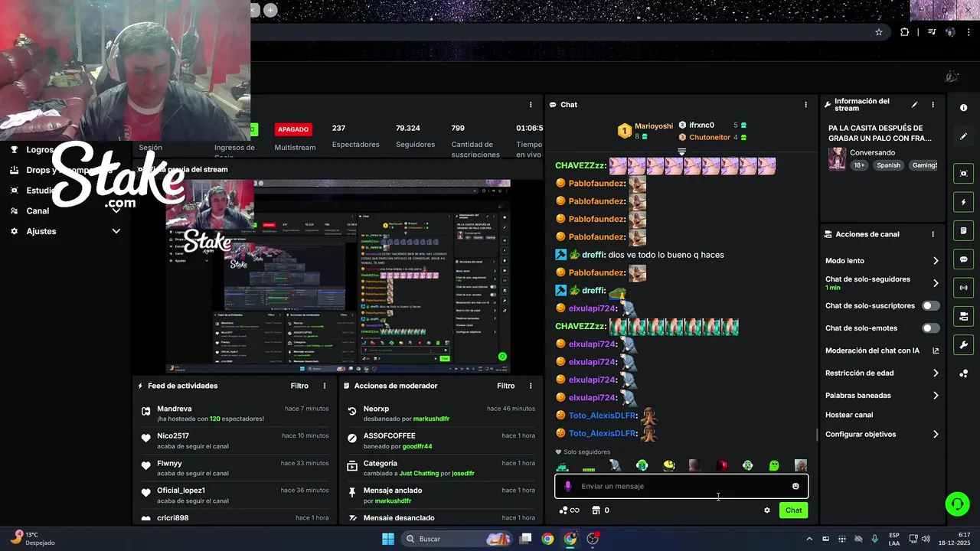
Task: Open three-dot menu of the session stats panel
Action: (531, 105)
